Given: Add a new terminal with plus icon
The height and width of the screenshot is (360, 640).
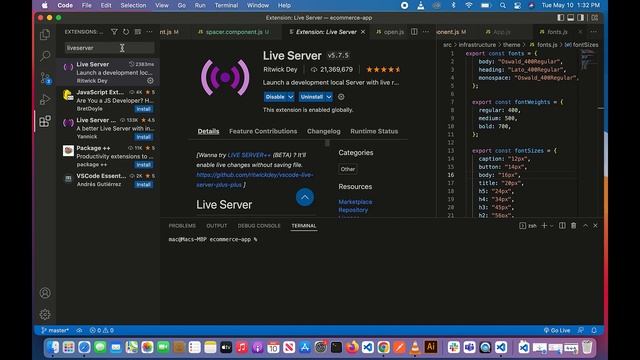Looking at the screenshot, I should (544, 225).
